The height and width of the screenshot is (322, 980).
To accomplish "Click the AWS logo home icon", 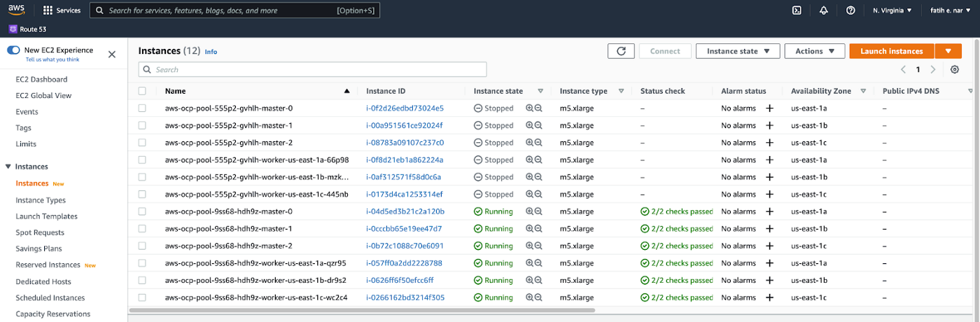I will (17, 10).
